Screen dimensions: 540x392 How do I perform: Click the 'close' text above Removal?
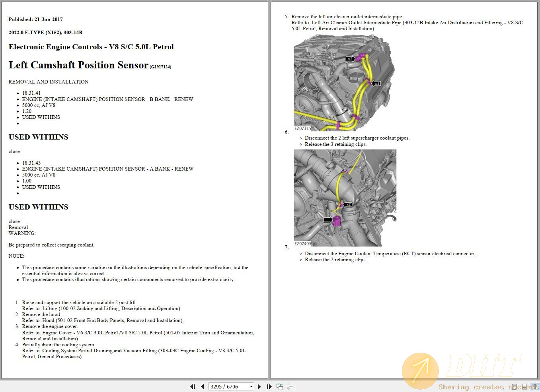[x=14, y=221]
